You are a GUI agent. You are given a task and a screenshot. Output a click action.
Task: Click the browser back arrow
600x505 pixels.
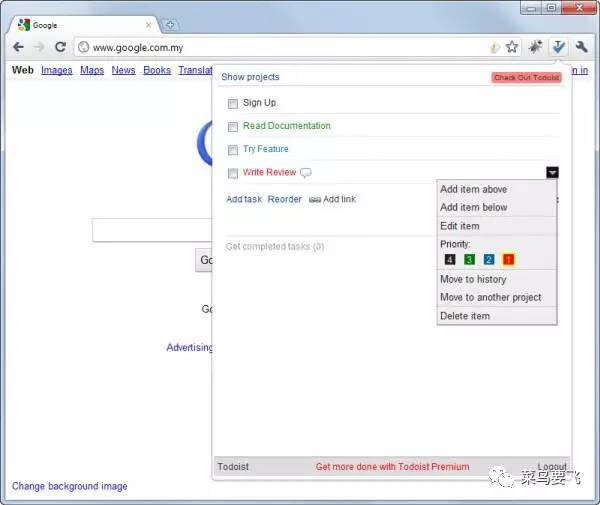(18, 47)
